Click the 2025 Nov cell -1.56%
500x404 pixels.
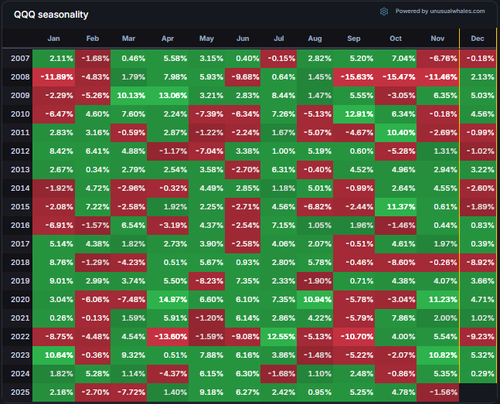pos(438,392)
